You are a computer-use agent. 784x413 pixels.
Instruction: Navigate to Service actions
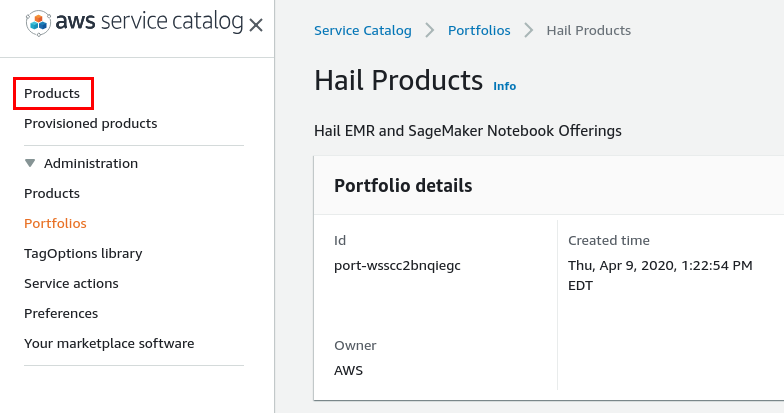point(71,283)
